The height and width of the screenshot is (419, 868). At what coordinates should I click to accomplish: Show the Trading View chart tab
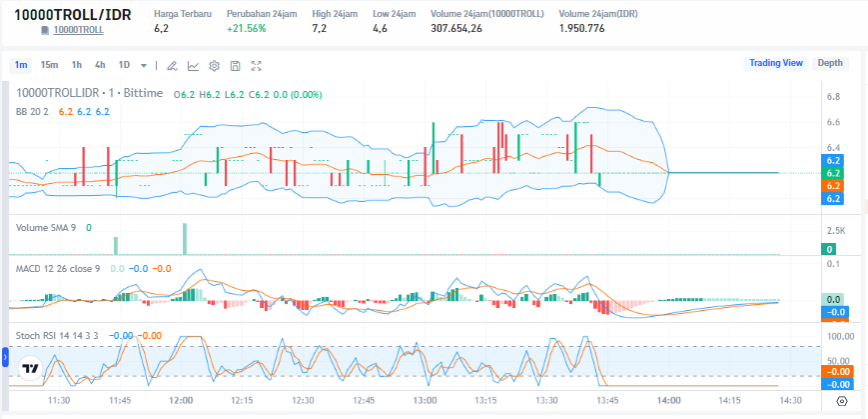(x=775, y=63)
